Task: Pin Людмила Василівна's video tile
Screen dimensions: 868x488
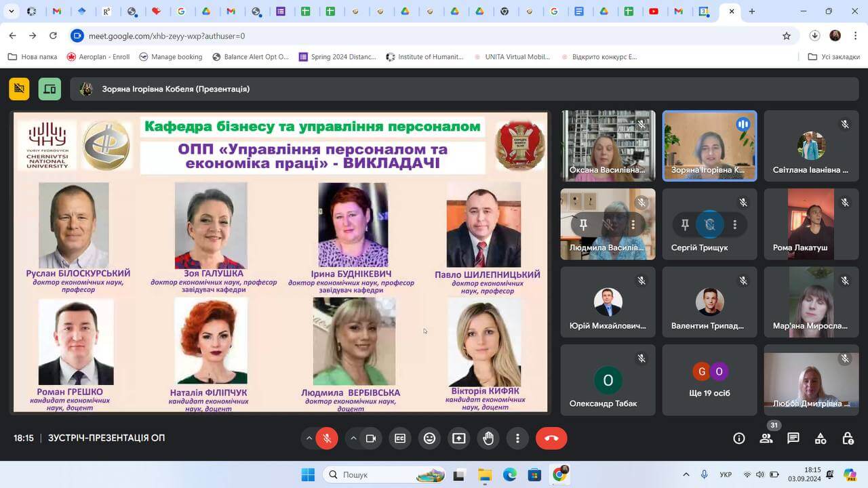Action: [x=583, y=224]
